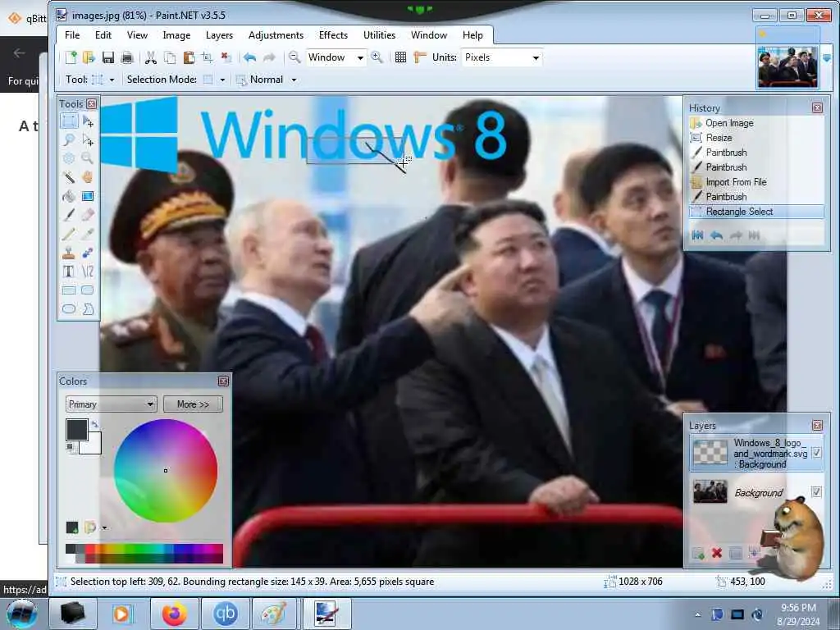Click the Add New Layer button
This screenshot has width=840, height=630.
pos(698,553)
